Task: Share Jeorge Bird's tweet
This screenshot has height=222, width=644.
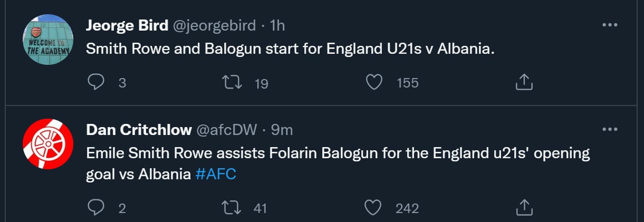Action: [x=524, y=82]
